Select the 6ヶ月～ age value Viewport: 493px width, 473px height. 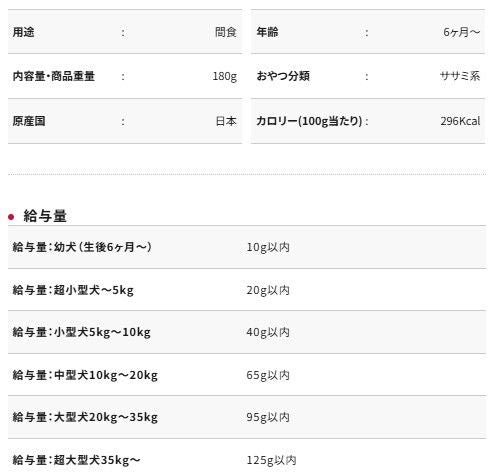point(461,32)
